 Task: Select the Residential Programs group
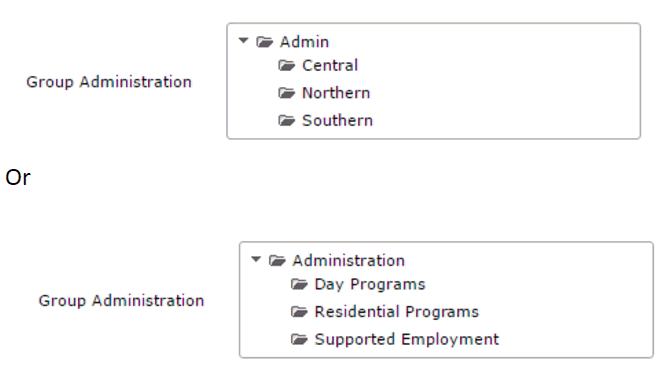[x=397, y=312]
